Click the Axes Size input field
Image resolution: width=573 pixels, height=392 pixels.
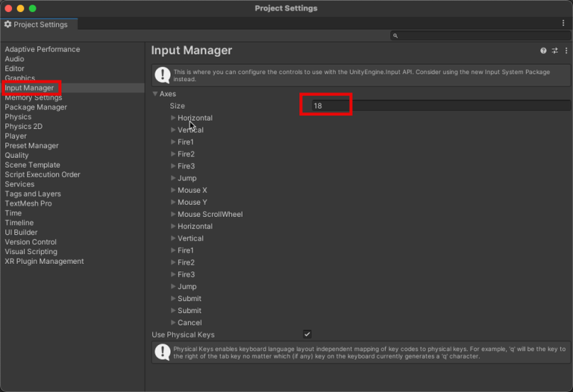click(440, 106)
